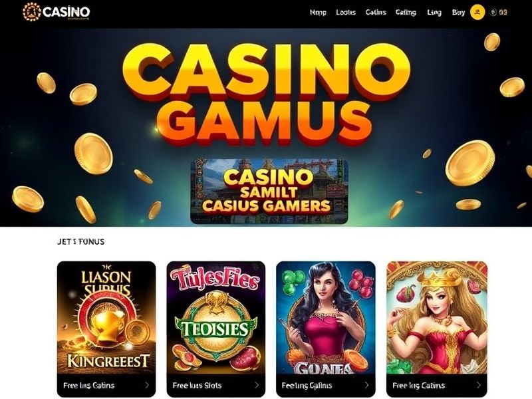
Task: Open the TiulesFies Teoisies slot thumbnail
Action: pos(215,317)
